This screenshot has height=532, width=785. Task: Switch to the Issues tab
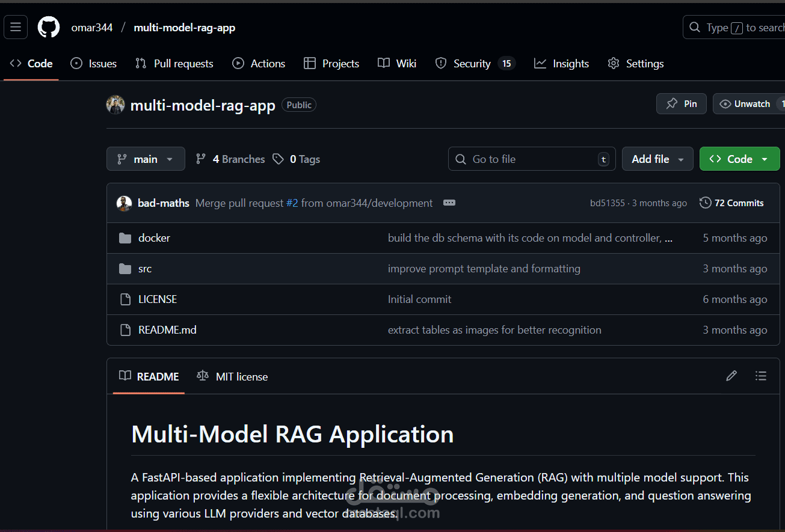94,64
